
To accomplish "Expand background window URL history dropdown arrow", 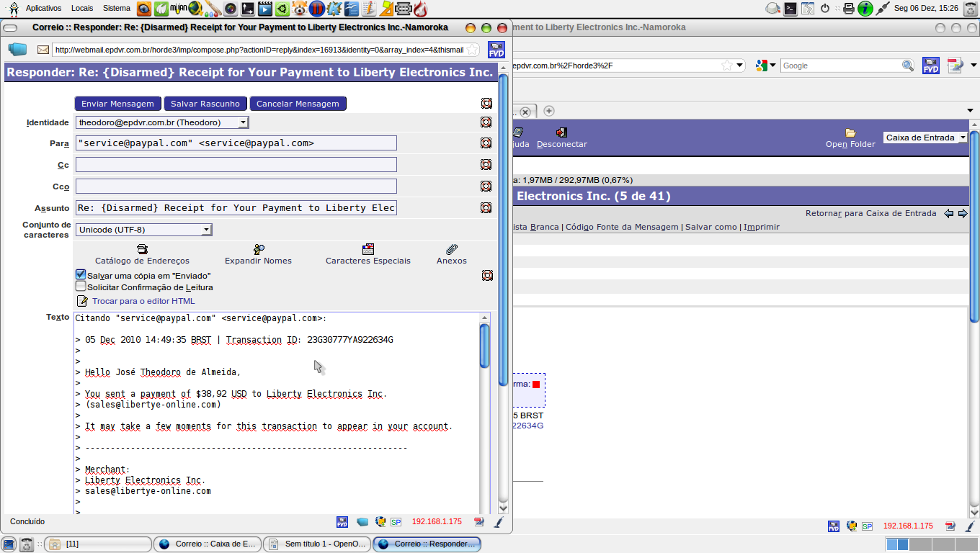I will [739, 66].
